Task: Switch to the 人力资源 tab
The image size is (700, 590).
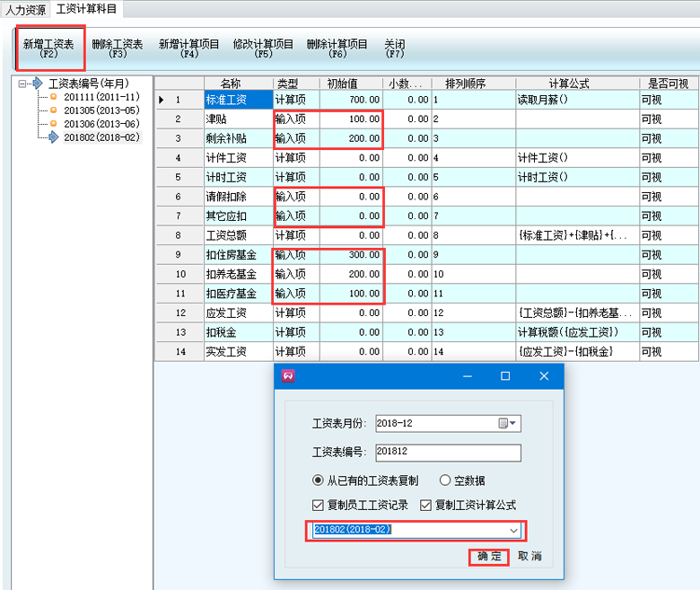Action: [25, 9]
